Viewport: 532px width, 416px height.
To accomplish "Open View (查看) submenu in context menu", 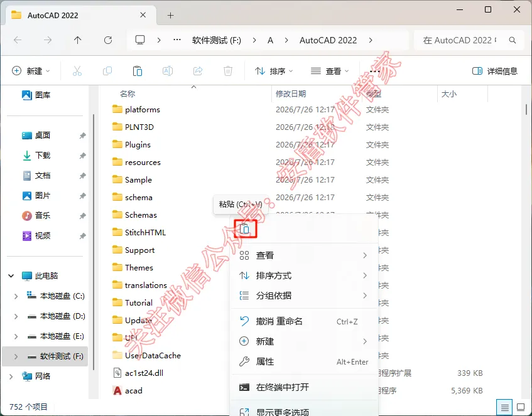I will (304, 255).
